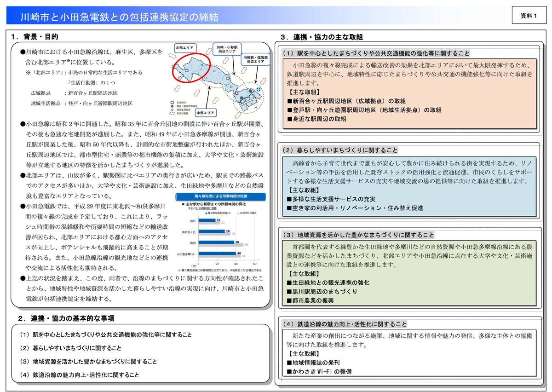This screenshot has width=552, height=392.
Task: Click the paragraph starting '小田急線は昭和2年に開通した'
Action: tap(142, 144)
